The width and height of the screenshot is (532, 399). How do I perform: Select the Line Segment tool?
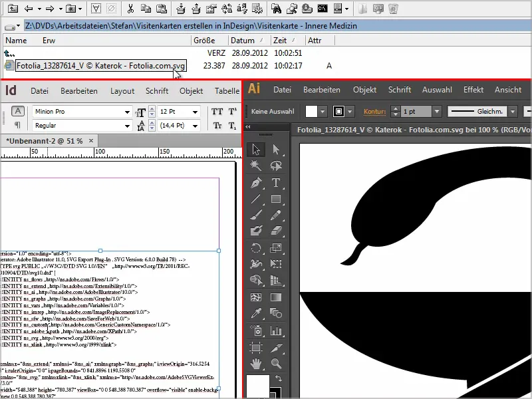pos(256,199)
